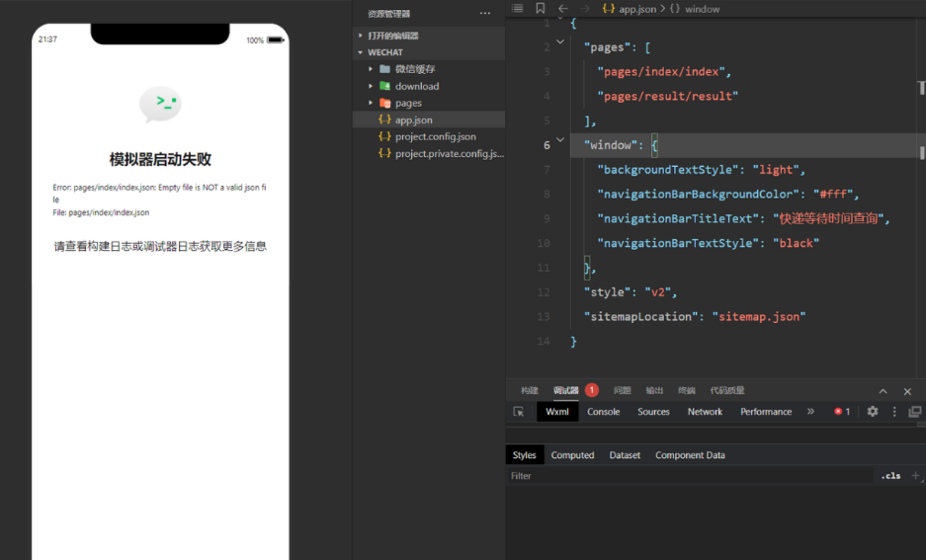
Task: Go back with the left arrow icon
Action: (563, 8)
